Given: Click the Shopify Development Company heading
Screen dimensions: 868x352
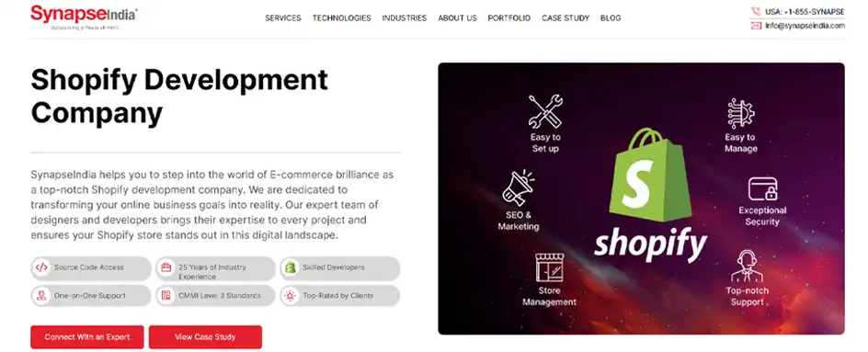Looking at the screenshot, I should pyautogui.click(x=179, y=97).
